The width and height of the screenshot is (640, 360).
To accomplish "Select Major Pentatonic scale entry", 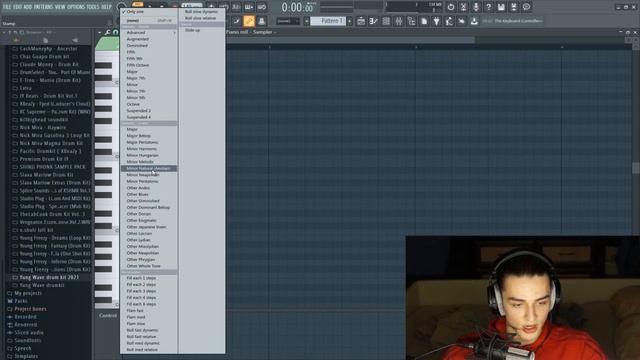I will [149, 142].
